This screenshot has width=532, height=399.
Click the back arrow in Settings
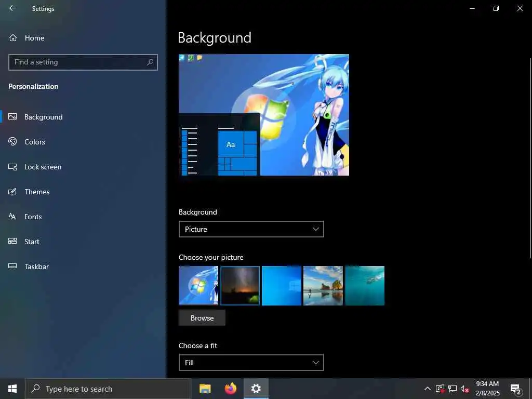pos(12,8)
